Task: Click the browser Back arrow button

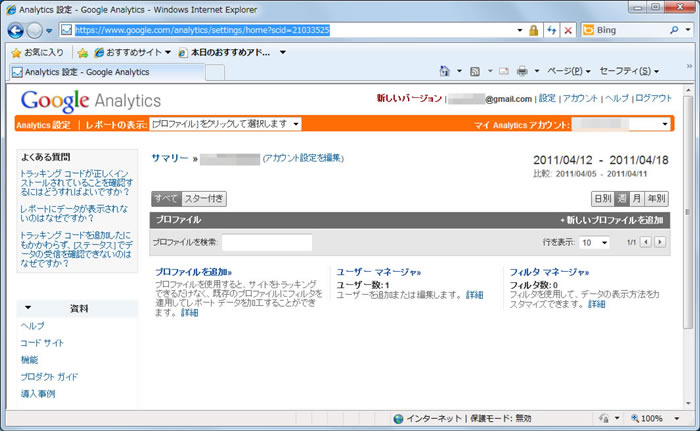Action: [16, 30]
